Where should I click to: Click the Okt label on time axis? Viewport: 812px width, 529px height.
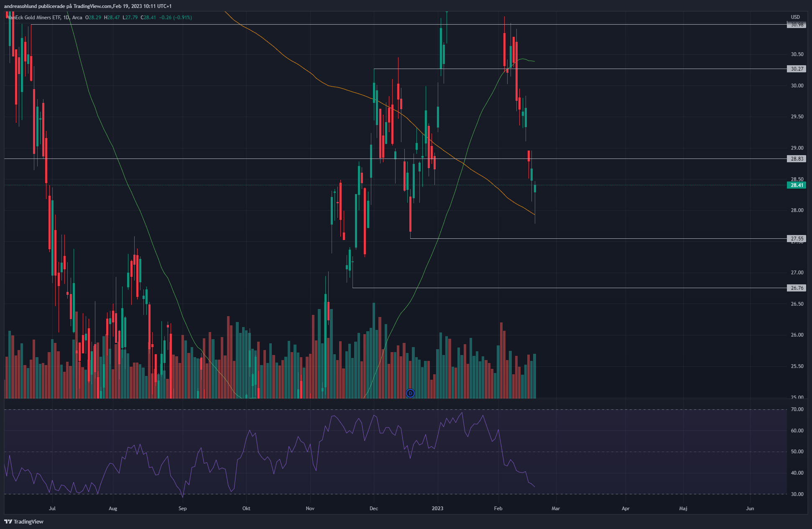click(246, 509)
